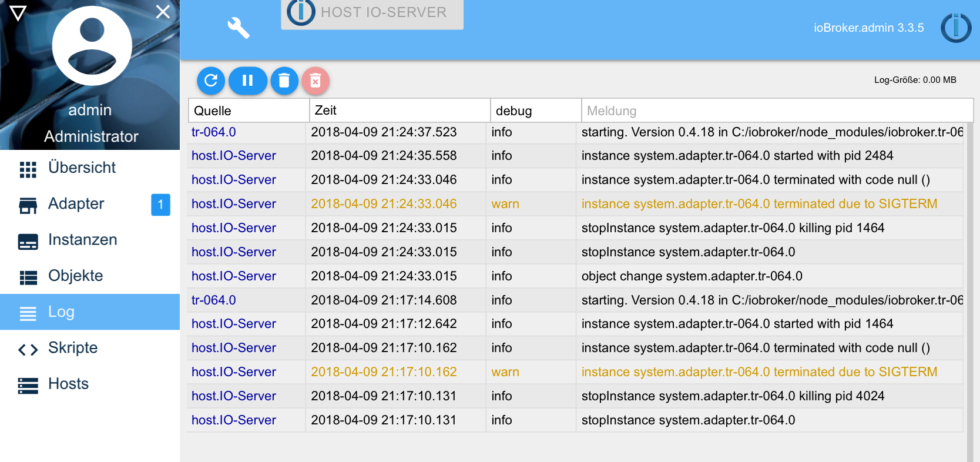Go to the Hosts page
The height and width of the screenshot is (462, 980).
tap(90, 384)
